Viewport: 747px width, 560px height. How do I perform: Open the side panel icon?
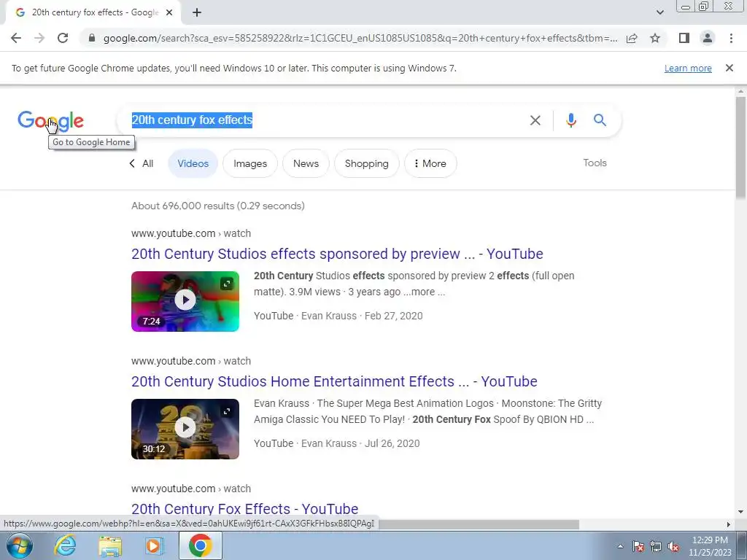click(x=684, y=38)
